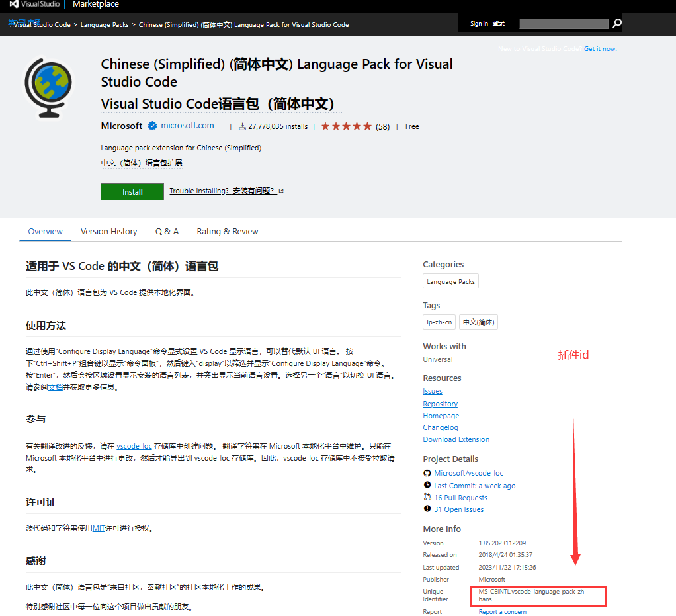Select the Rating & Review tab
The image size is (676, 616).
(227, 231)
